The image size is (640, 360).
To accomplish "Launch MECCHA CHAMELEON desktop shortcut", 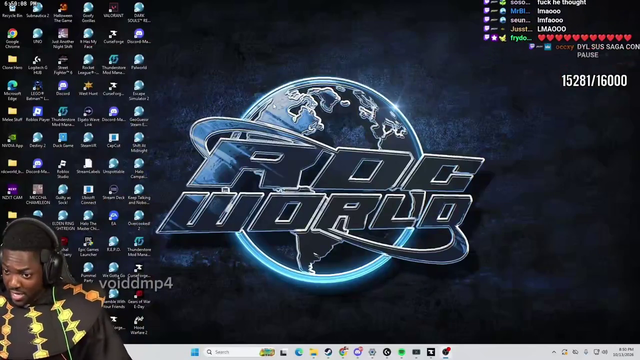I will (38, 194).
